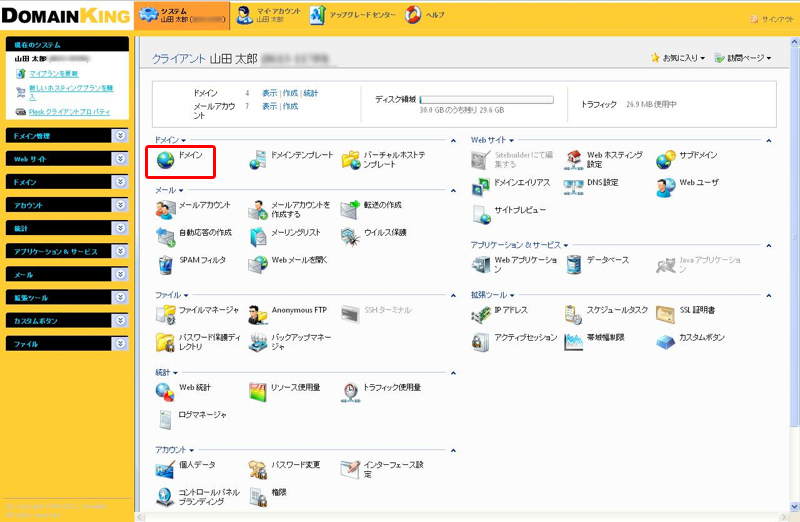
Task: Click horizontal scrollbar left arrow
Action: [140, 517]
